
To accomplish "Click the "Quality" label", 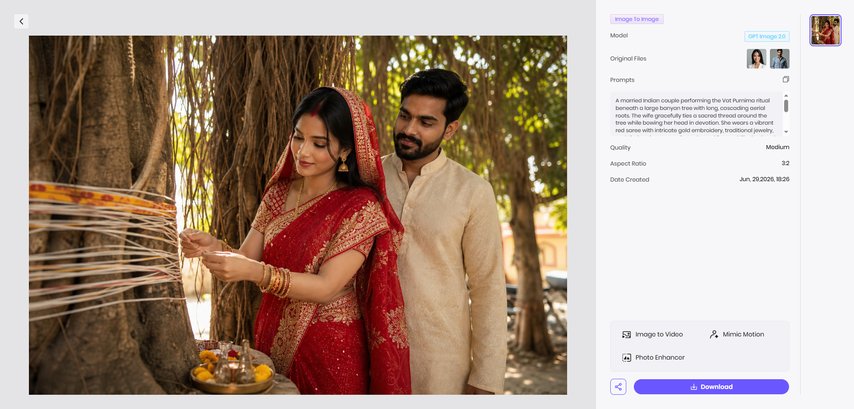I will (620, 147).
